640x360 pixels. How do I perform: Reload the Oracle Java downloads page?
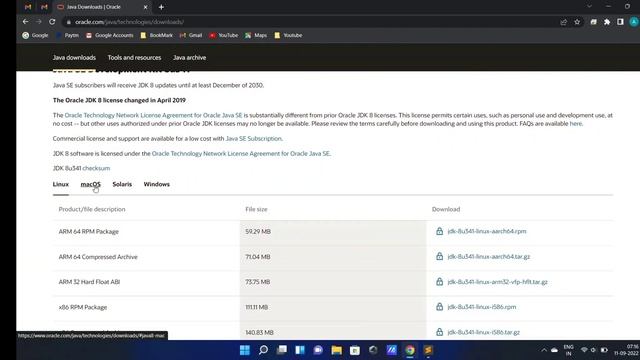pos(52,22)
